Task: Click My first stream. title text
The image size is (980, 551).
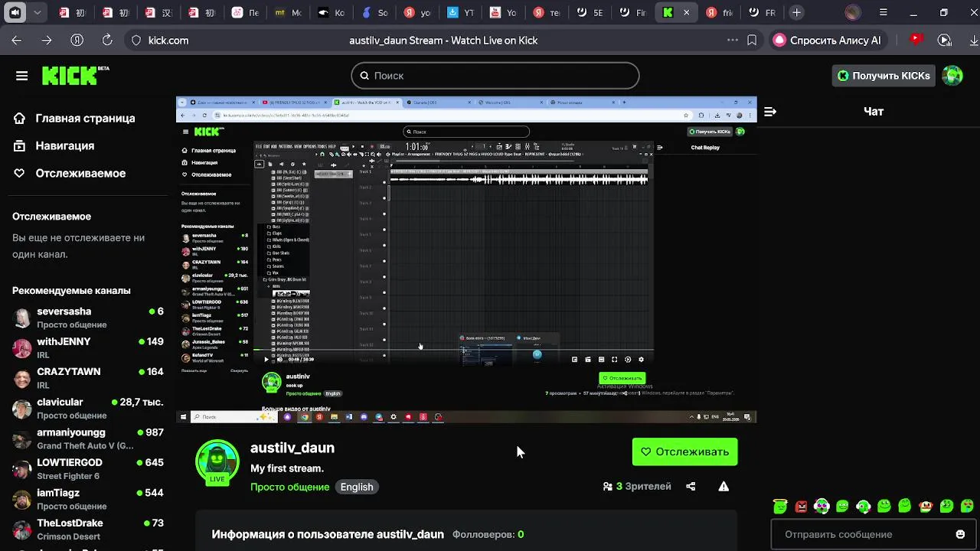Action: tap(287, 468)
